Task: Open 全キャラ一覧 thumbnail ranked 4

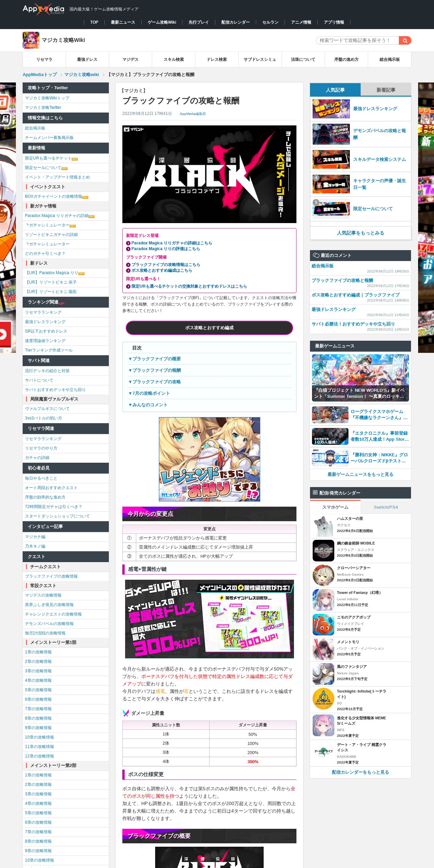Action: 331,184
